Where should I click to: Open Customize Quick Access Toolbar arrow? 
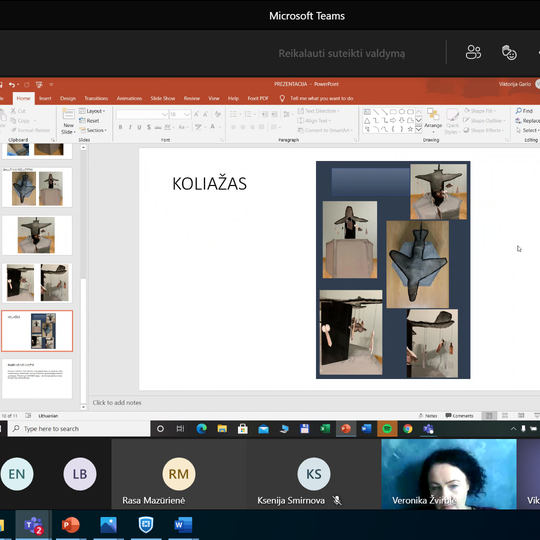coord(51,84)
